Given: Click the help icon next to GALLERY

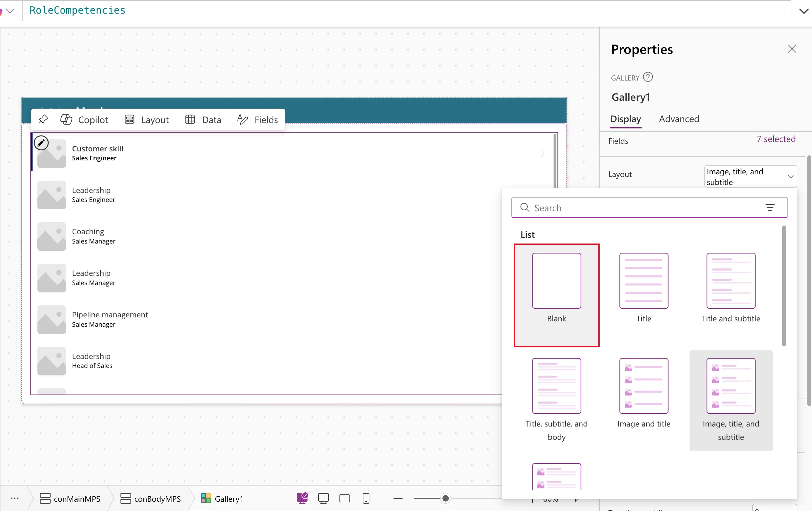Looking at the screenshot, I should [x=648, y=77].
